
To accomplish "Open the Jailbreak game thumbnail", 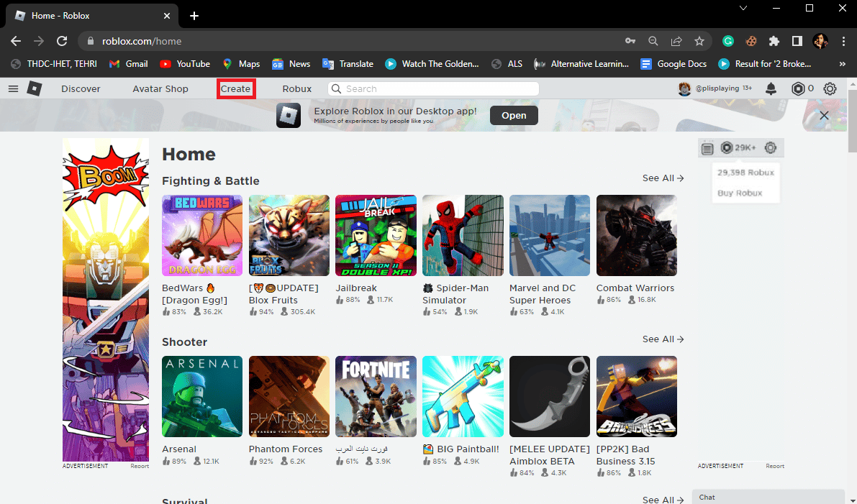I will click(x=376, y=235).
